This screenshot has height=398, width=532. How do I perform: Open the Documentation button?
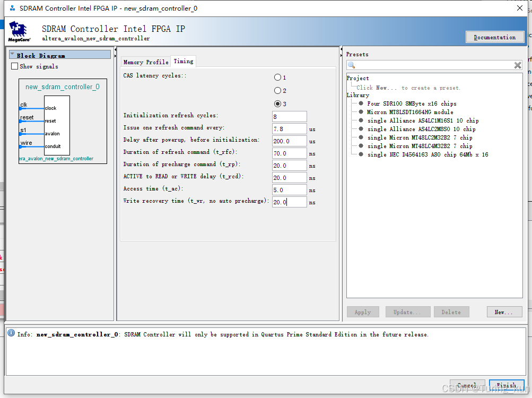click(x=495, y=37)
